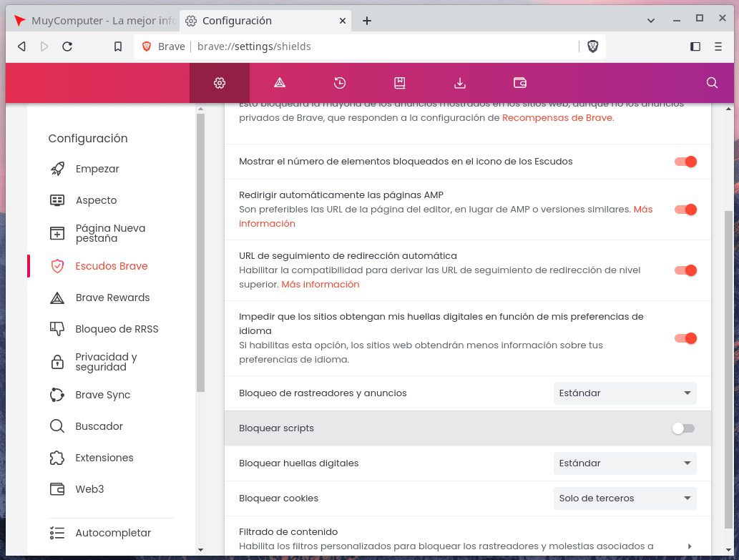Toggle language preference fingerprinting protection
This screenshot has height=560, width=739.
pyautogui.click(x=685, y=338)
